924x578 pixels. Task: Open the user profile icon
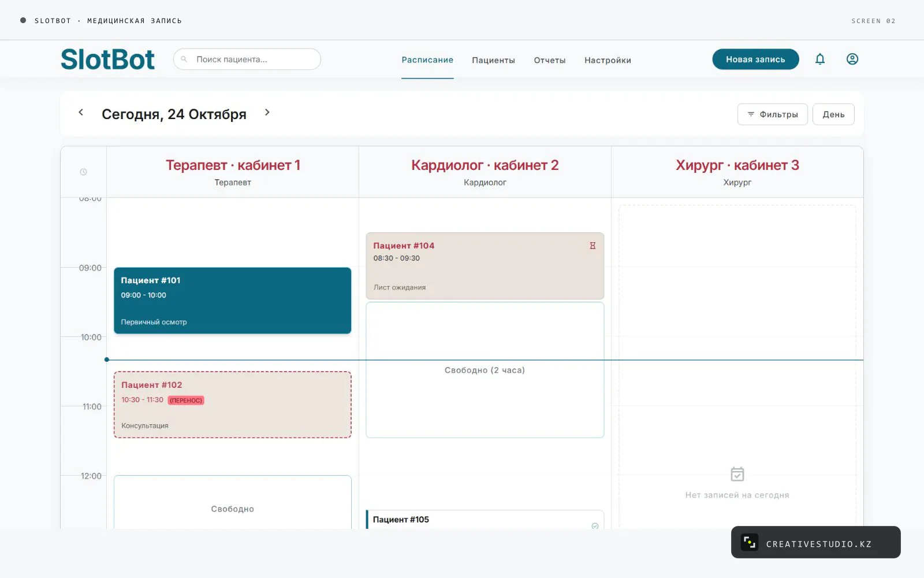pos(852,59)
